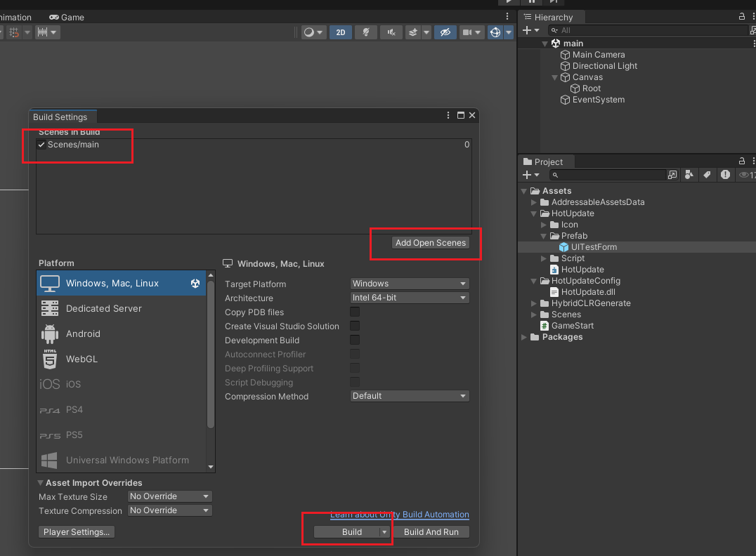Enable Create Visual Studio Solution checkbox
Screen dimensions: 756x556
pyautogui.click(x=355, y=326)
